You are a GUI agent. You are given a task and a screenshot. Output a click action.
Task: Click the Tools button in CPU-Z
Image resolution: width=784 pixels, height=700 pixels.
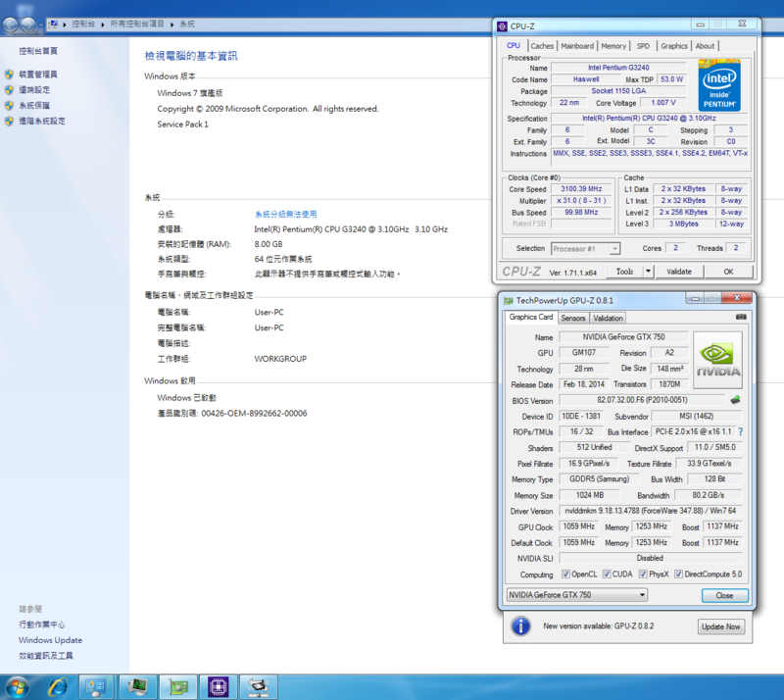[x=624, y=272]
